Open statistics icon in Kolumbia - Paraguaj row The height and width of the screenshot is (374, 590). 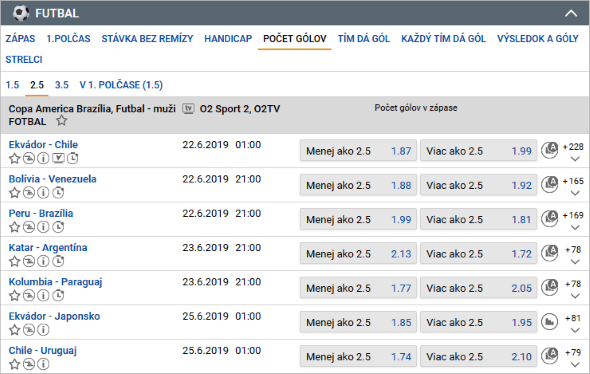pyautogui.click(x=549, y=287)
